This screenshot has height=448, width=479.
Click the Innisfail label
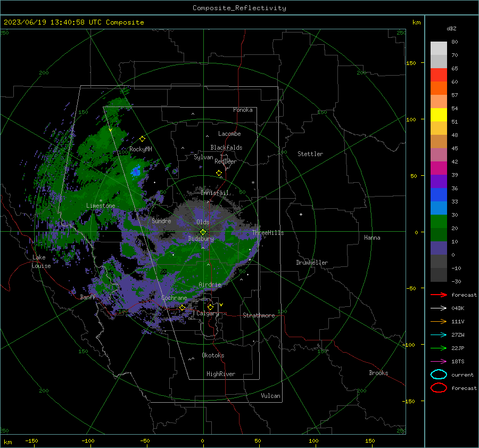point(215,193)
